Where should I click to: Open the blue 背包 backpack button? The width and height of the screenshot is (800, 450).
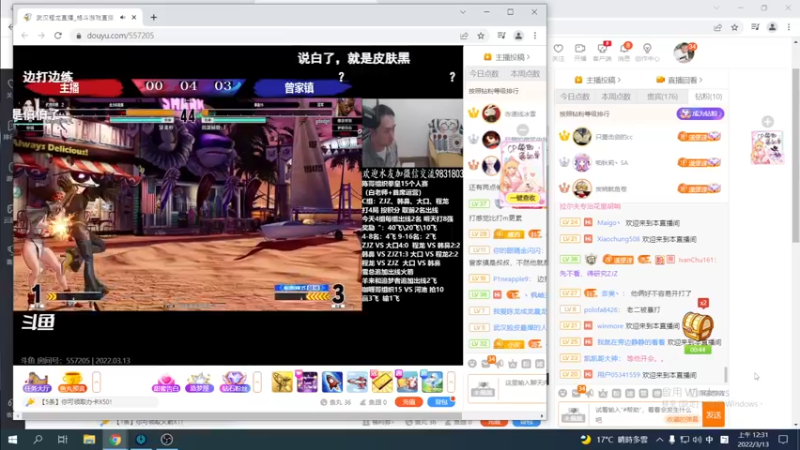click(441, 402)
